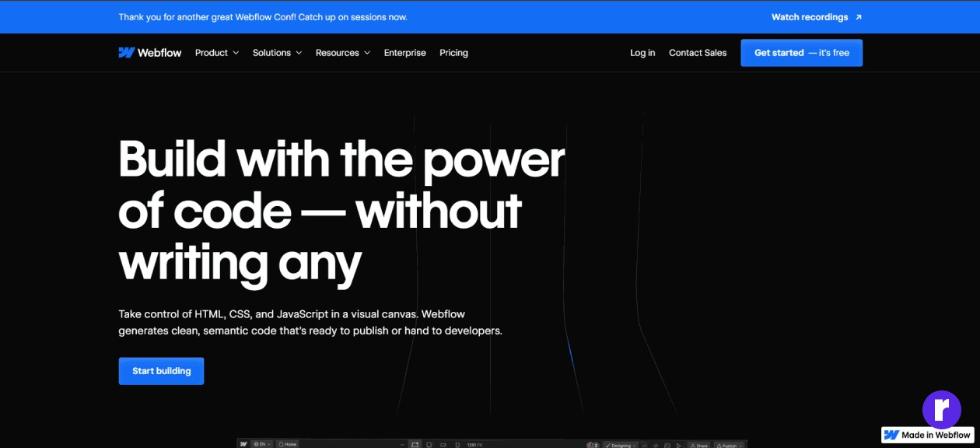Click the "Take control of HTML, CSS" paragraph
The width and height of the screenshot is (980, 448).
[x=310, y=323]
